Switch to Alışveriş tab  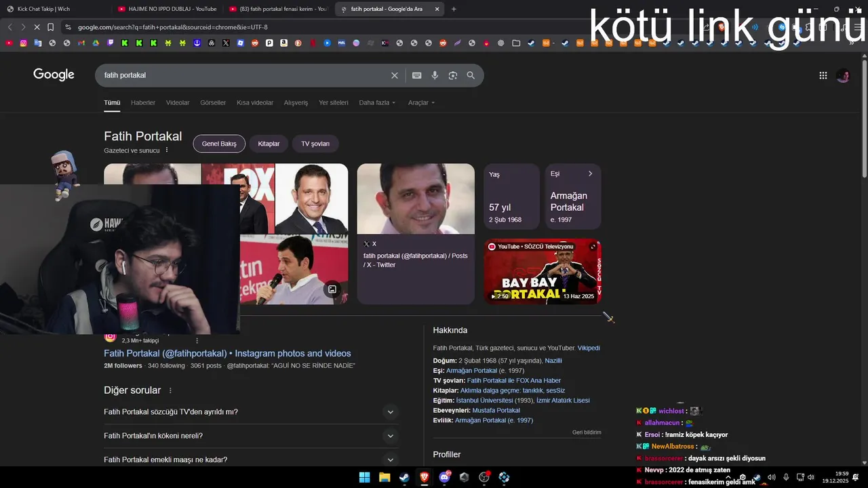pyautogui.click(x=296, y=103)
